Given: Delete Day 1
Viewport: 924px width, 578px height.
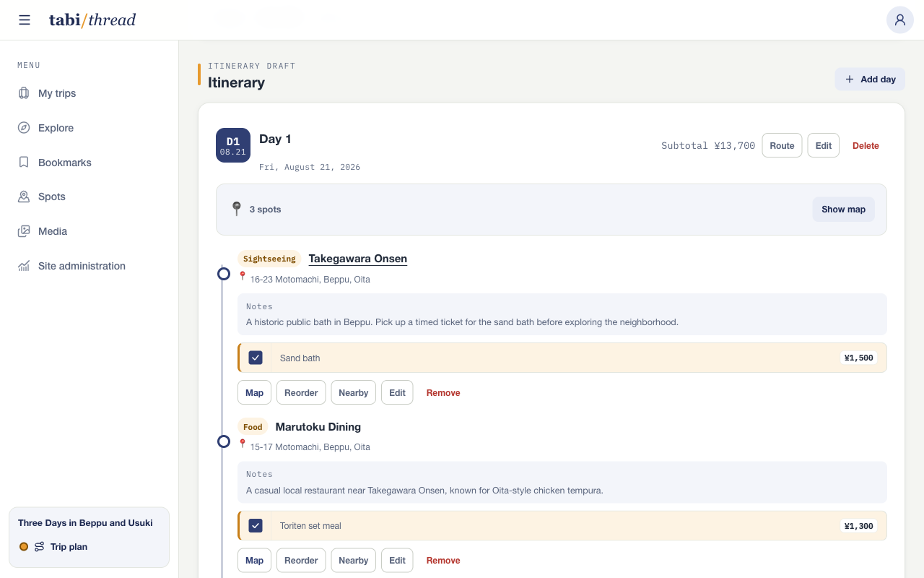Looking at the screenshot, I should tap(866, 145).
